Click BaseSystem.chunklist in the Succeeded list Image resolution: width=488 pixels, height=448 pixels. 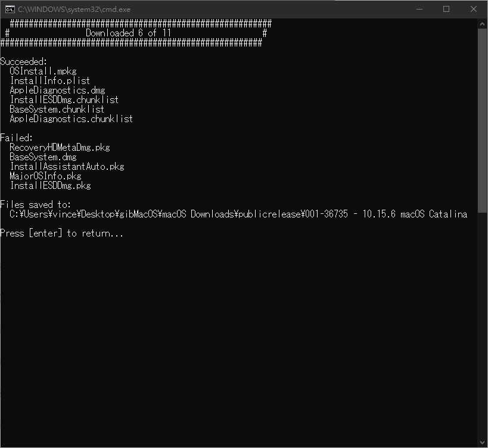(x=57, y=109)
